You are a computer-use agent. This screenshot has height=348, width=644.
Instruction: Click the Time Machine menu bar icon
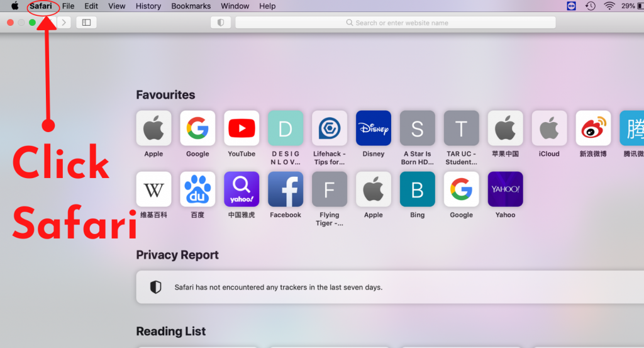(590, 6)
